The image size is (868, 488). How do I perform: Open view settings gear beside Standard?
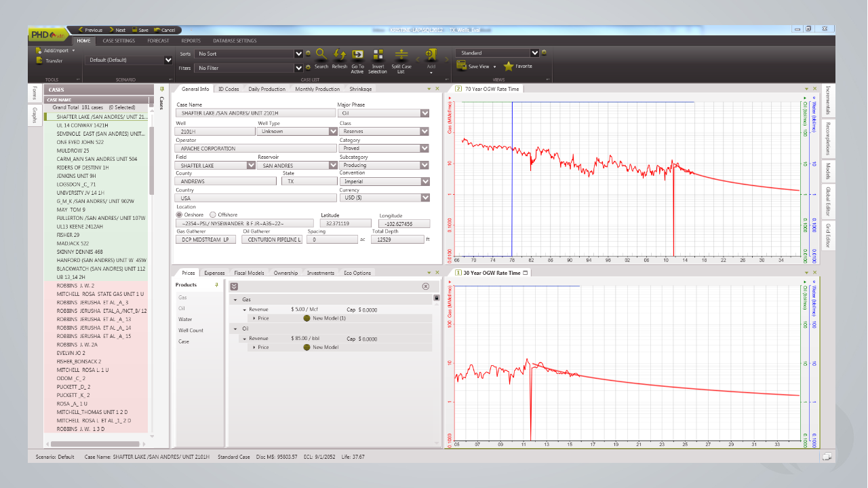[544, 52]
